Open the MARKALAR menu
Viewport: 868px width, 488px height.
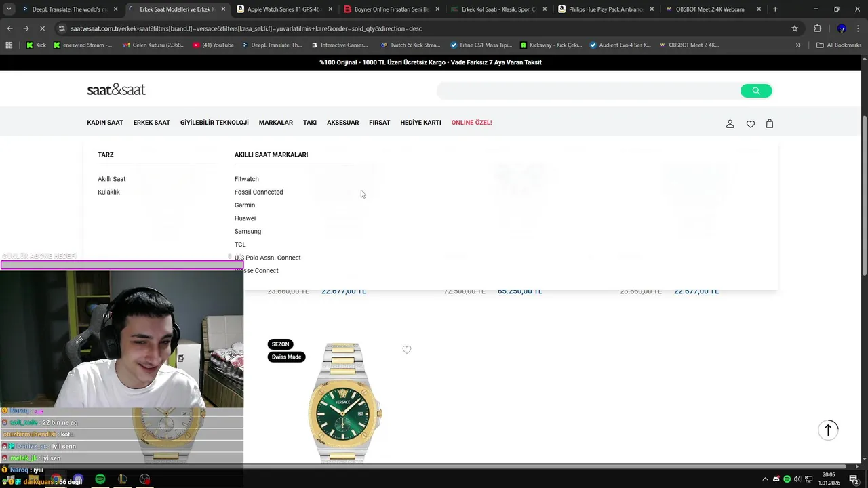coord(276,123)
